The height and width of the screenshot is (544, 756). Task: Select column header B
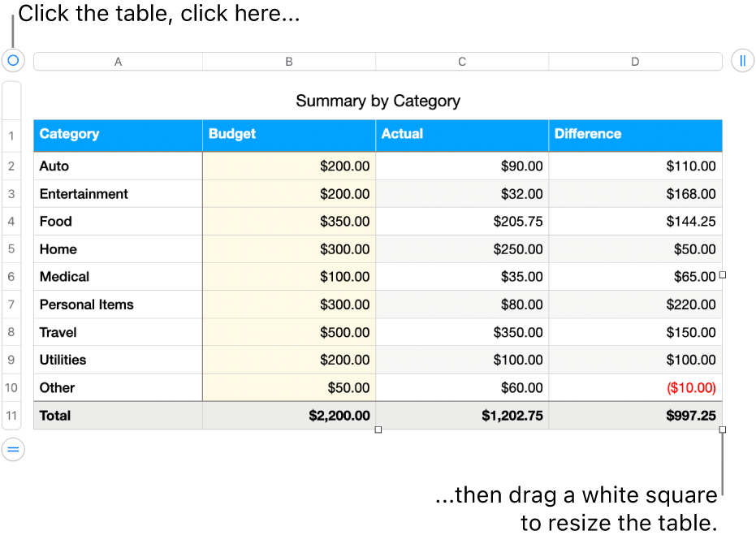(289, 61)
